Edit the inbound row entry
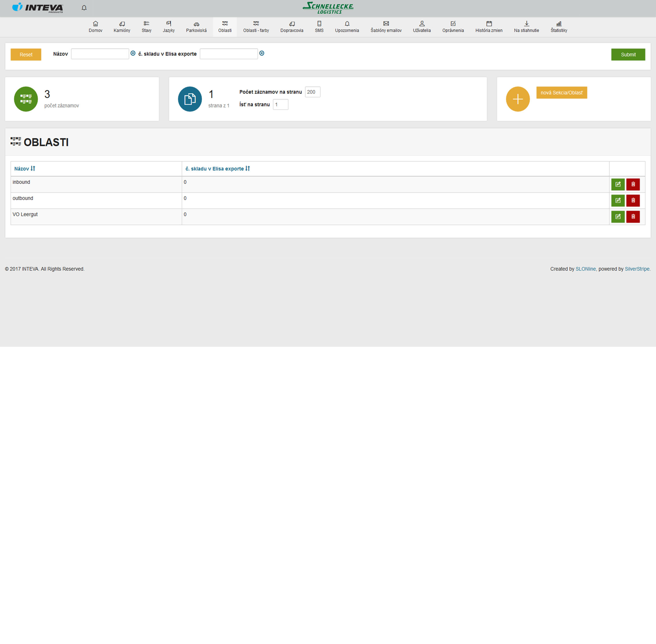 (x=617, y=184)
